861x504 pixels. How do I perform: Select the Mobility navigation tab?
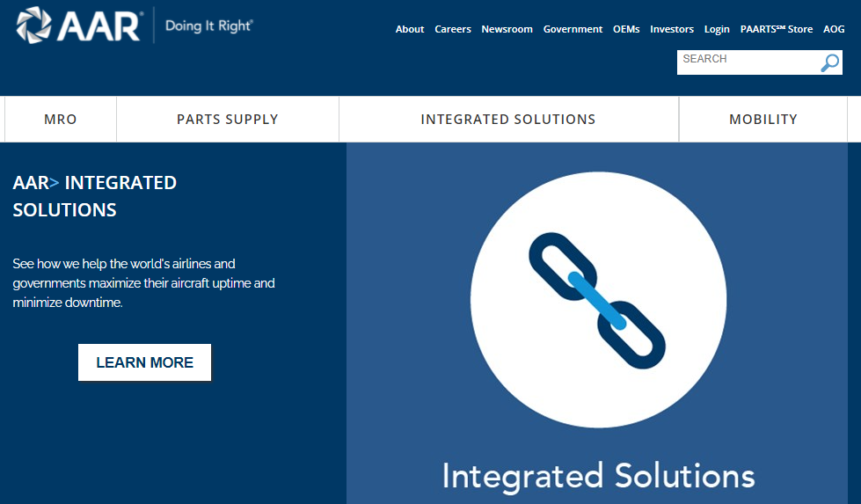(762, 119)
